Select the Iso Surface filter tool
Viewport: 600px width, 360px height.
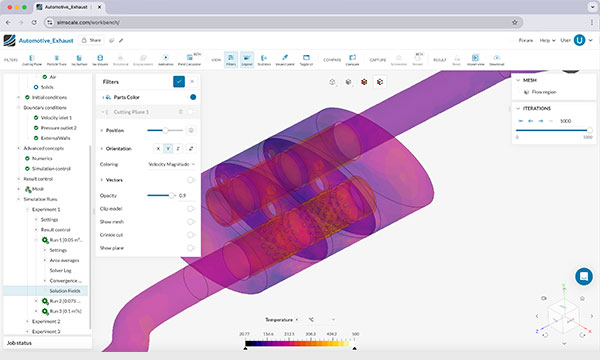point(79,60)
